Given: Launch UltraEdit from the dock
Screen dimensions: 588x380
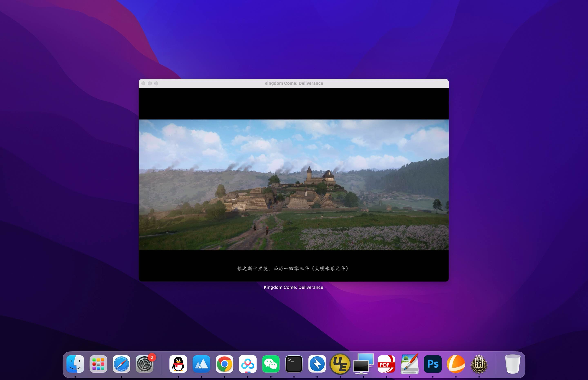Looking at the screenshot, I should coord(340,364).
